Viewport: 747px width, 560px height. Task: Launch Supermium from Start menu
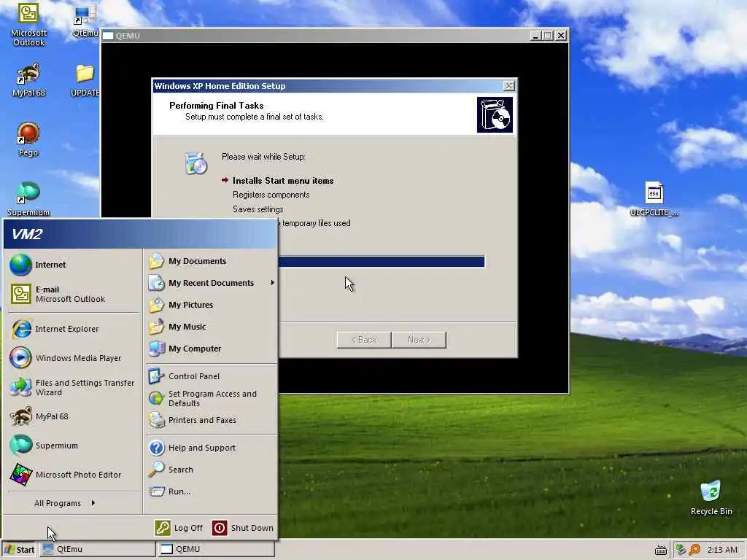point(74,446)
